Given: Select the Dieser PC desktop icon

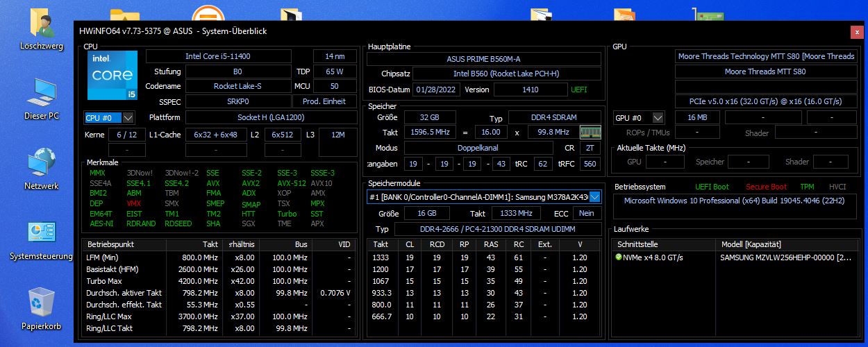Looking at the screenshot, I should pos(42,99).
